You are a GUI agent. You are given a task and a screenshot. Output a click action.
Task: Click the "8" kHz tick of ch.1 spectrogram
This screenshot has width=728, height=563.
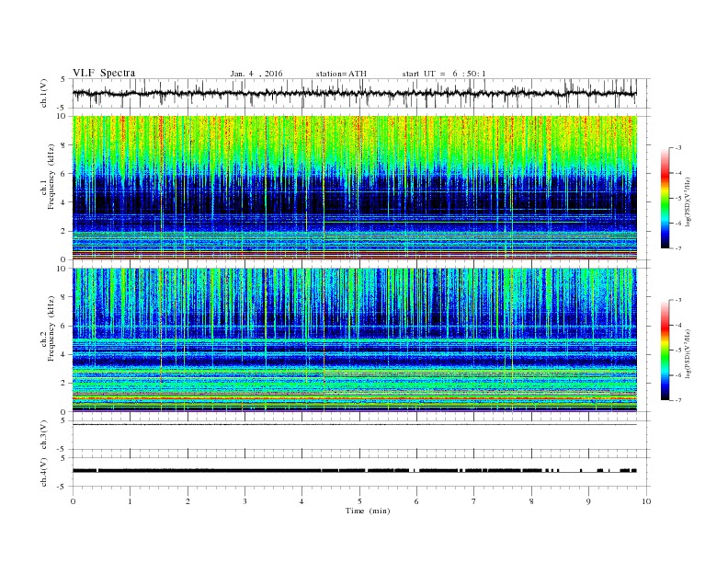pyautogui.click(x=64, y=145)
